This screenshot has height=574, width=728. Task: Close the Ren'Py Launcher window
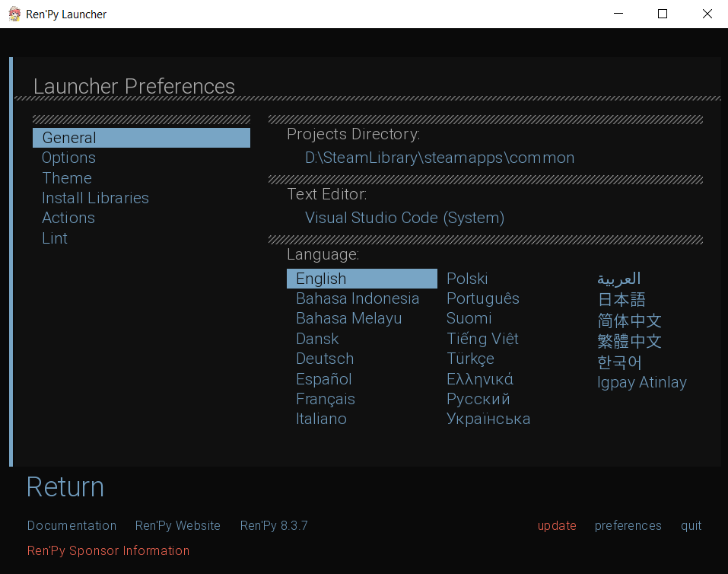(x=707, y=14)
